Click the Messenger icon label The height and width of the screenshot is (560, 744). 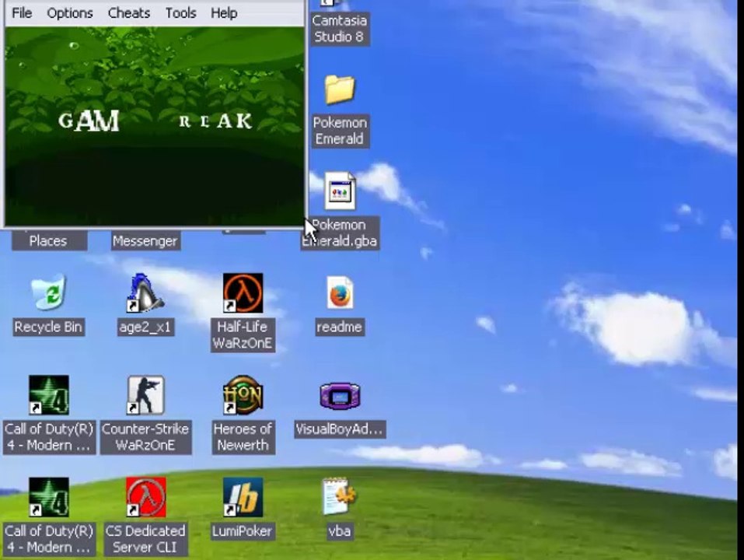(x=145, y=240)
